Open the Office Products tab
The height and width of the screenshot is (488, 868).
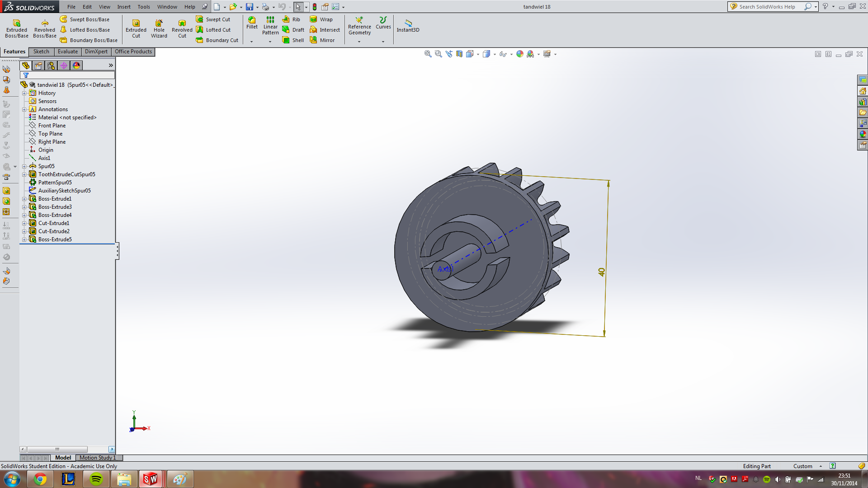pos(133,52)
